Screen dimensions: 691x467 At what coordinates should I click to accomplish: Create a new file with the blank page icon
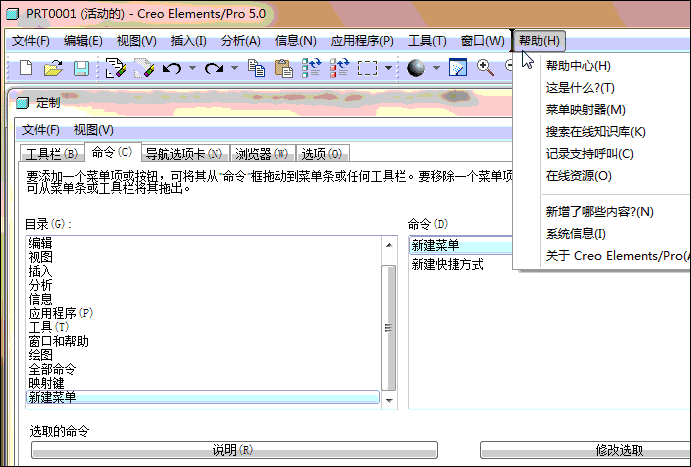[x=26, y=68]
